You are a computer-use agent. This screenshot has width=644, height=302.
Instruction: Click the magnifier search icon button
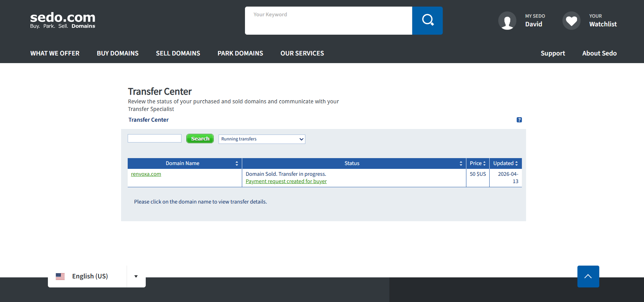pos(427,20)
